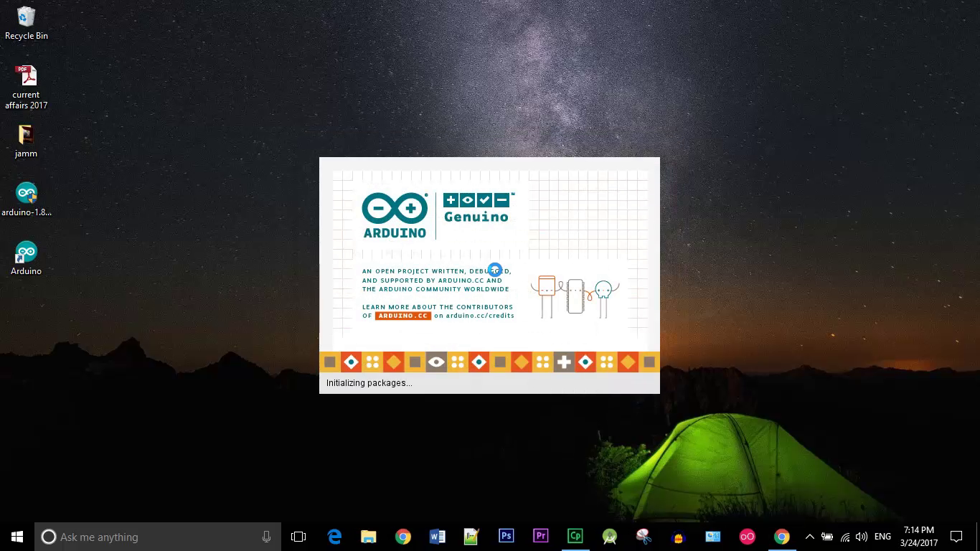This screenshot has height=551, width=980.
Task: Open File Explorer from the taskbar
Action: coord(369,537)
